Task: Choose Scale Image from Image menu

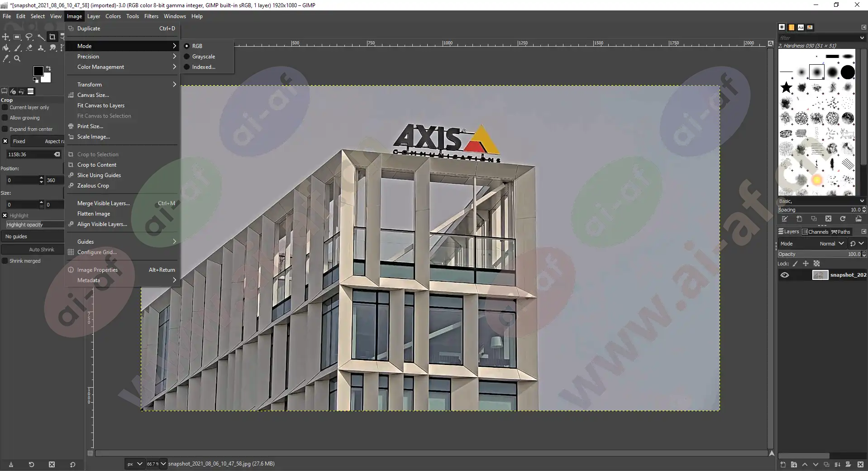Action: tap(122, 137)
